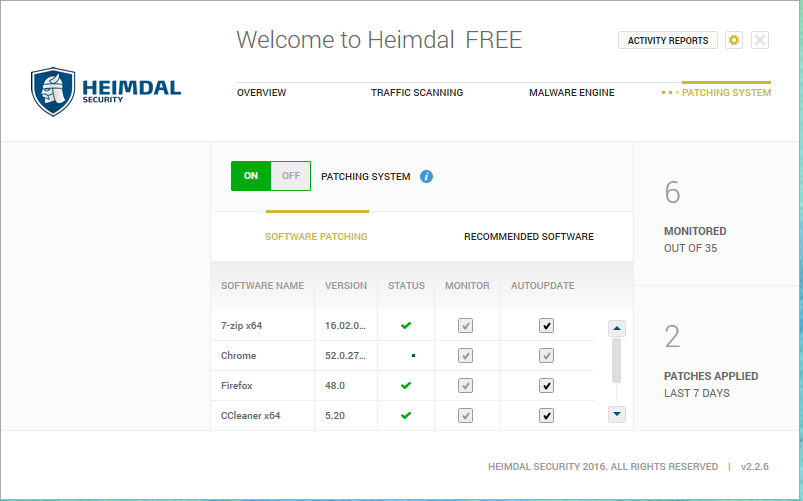Screen dimensions: 803x501
Task: Toggle Autoupdate checkbox for Firefox
Action: coord(546,385)
